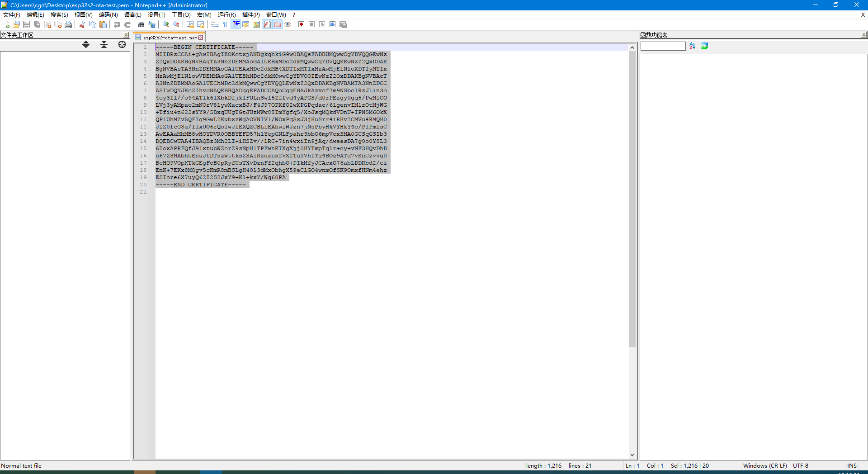The image size is (868, 474).
Task: Open the user-defined language icon
Action: click(246, 24)
